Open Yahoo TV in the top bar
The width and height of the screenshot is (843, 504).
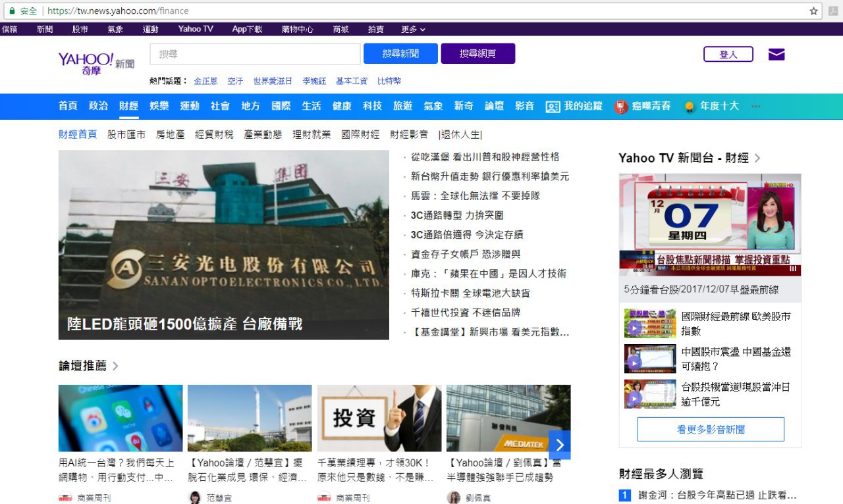click(196, 29)
